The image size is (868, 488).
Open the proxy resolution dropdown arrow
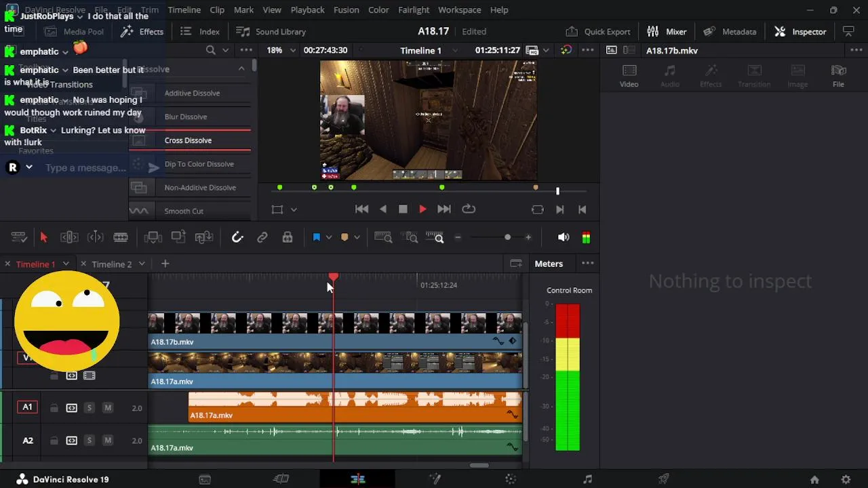(x=546, y=50)
